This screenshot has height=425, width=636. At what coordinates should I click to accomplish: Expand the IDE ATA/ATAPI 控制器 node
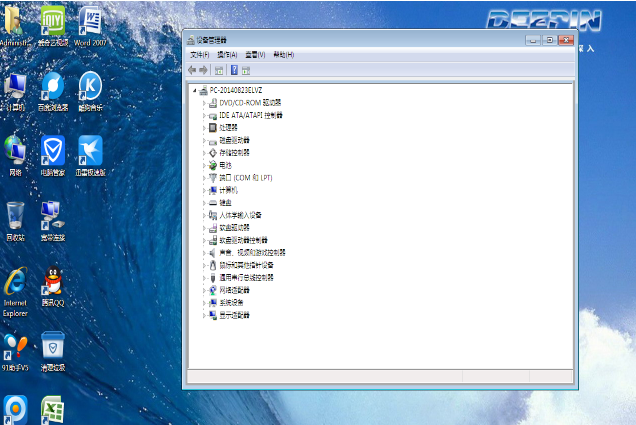pos(204,116)
